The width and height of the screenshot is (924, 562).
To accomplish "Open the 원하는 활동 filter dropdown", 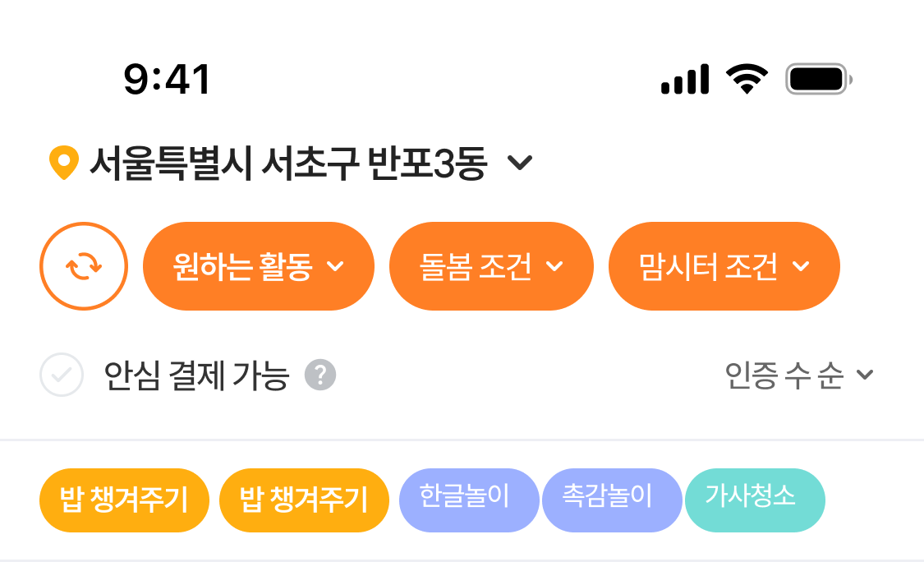I will tap(258, 266).
